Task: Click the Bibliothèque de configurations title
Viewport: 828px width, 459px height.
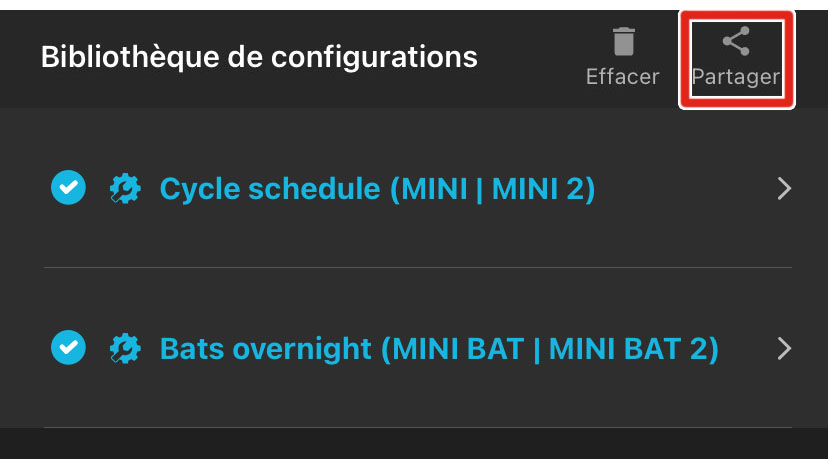Action: click(x=259, y=57)
